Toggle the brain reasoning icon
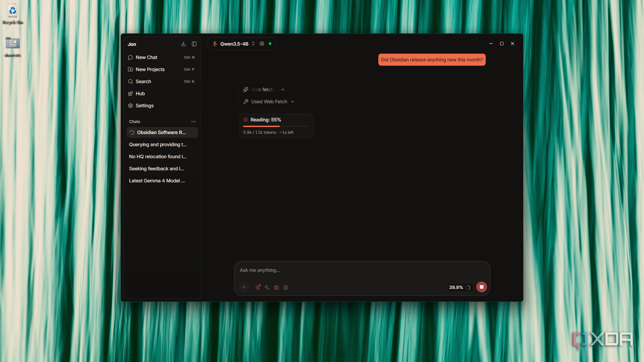 tap(286, 288)
